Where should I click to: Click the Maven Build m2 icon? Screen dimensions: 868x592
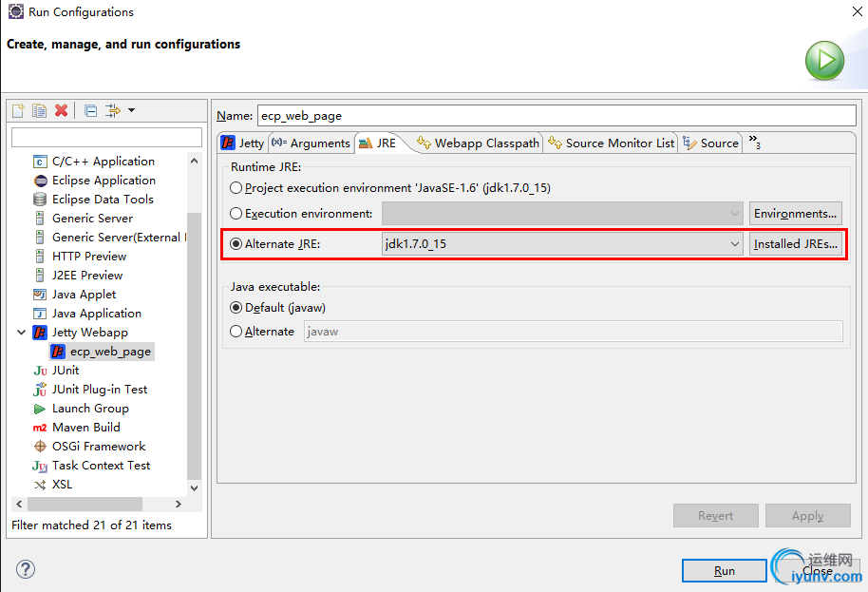coord(40,428)
